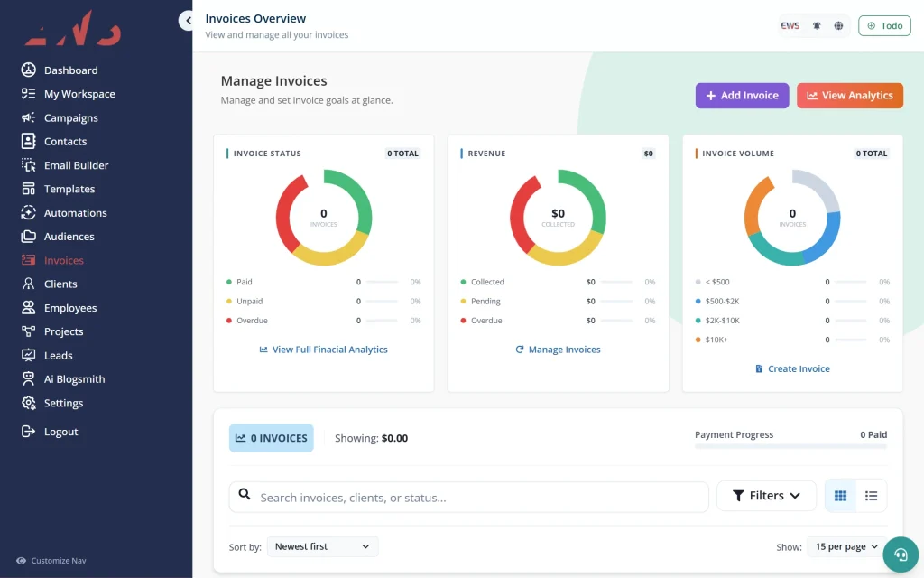This screenshot has height=578, width=924.
Task: Click the My Workspace list icon
Action: point(28,93)
